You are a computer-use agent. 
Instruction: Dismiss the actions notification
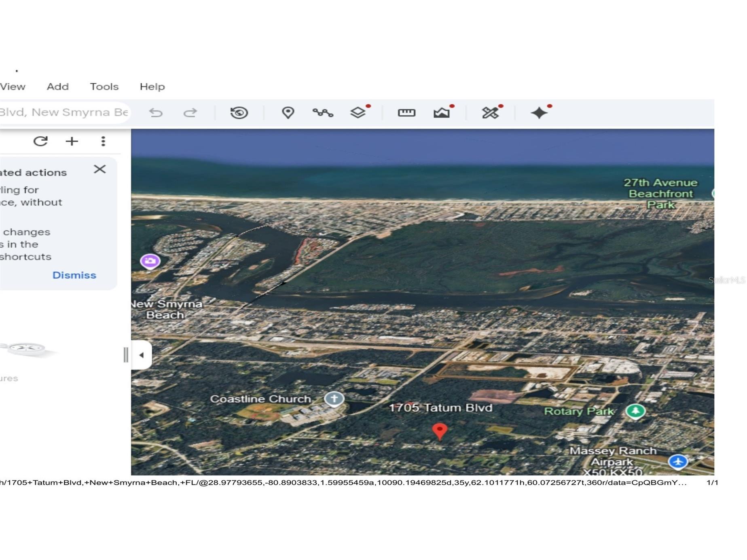click(74, 275)
